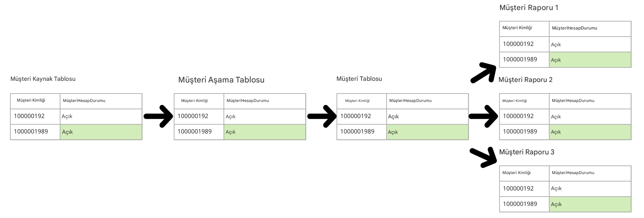Click the upward diagonal arrow to Müşteri Raporu 1
644x218 pixels.
tap(483, 72)
